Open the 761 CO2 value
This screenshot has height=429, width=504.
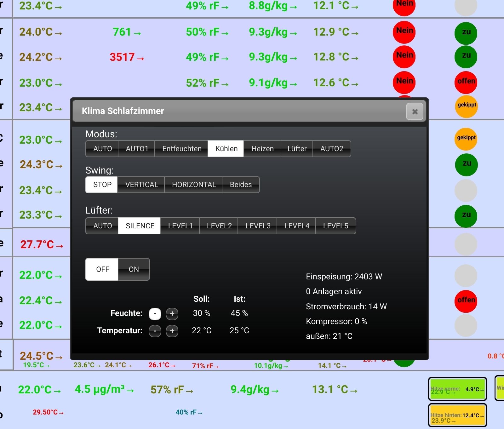point(127,32)
